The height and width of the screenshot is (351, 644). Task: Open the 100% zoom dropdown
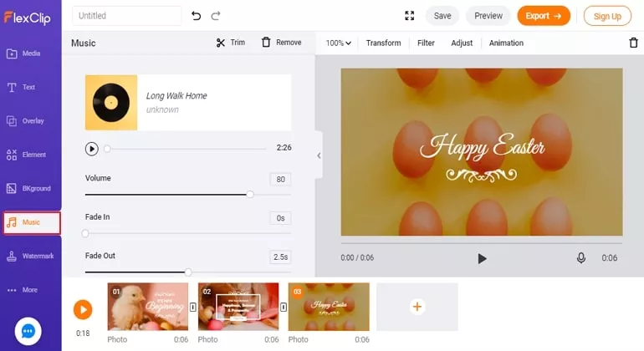(x=339, y=43)
